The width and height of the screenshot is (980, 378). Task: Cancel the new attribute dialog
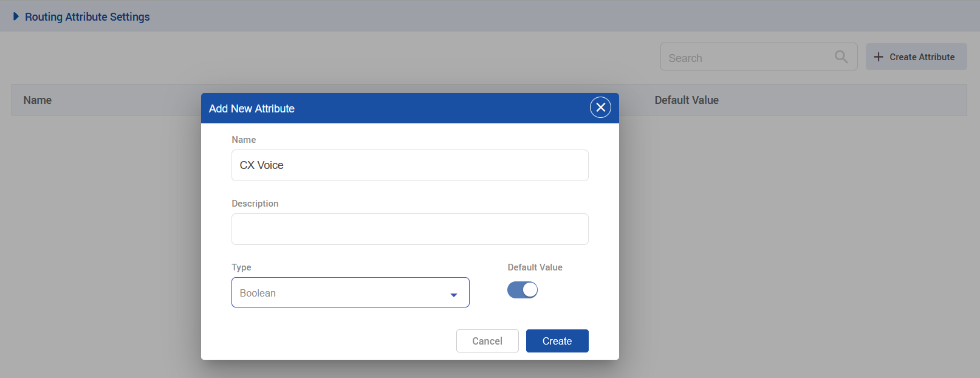tap(487, 341)
